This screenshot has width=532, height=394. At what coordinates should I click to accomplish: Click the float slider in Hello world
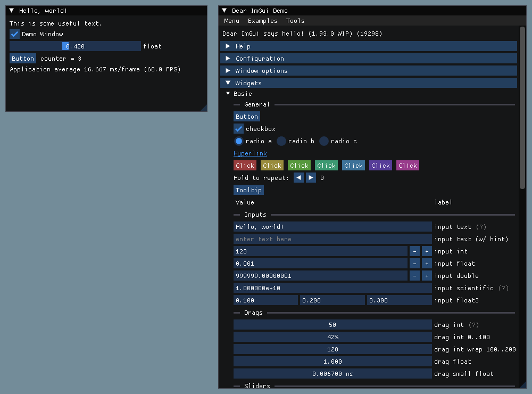coord(76,46)
